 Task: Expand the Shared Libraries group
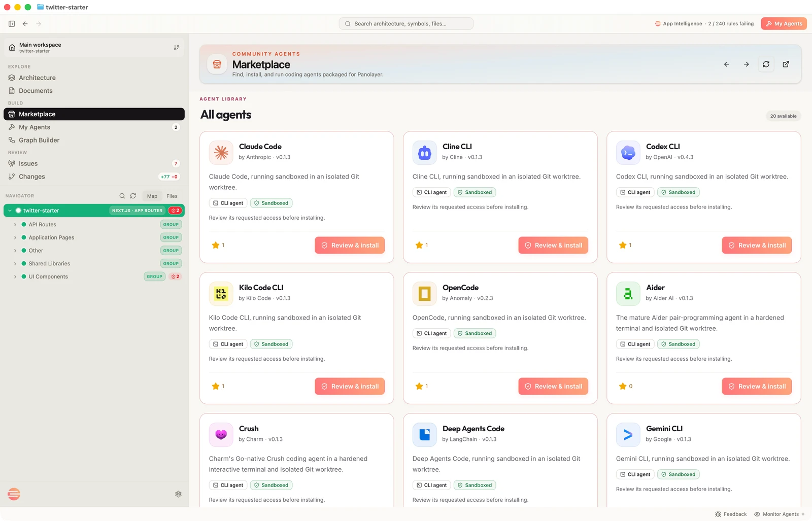(x=15, y=264)
